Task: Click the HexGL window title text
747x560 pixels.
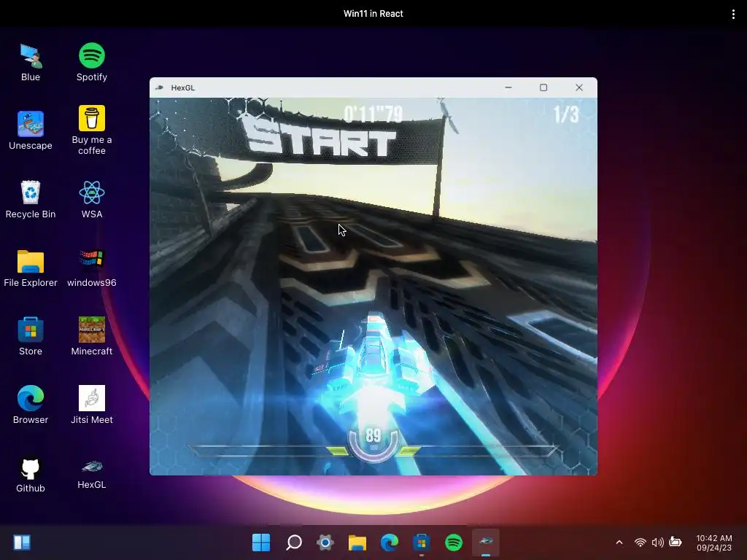Action: [x=183, y=87]
